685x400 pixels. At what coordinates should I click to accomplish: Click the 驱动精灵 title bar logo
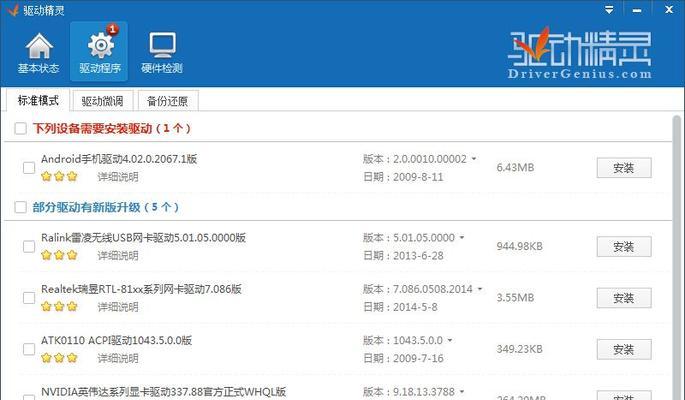click(x=14, y=10)
